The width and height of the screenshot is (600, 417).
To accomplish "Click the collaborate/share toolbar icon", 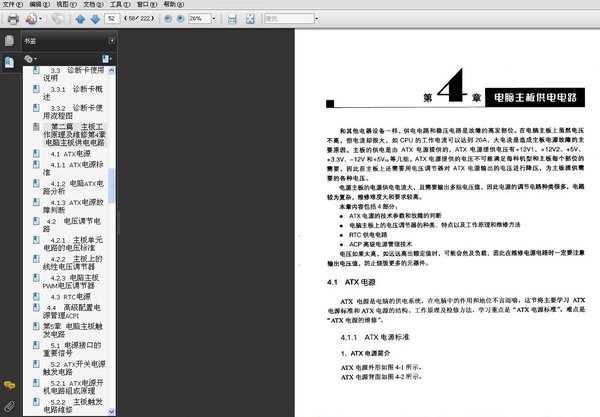I will coord(31,18).
